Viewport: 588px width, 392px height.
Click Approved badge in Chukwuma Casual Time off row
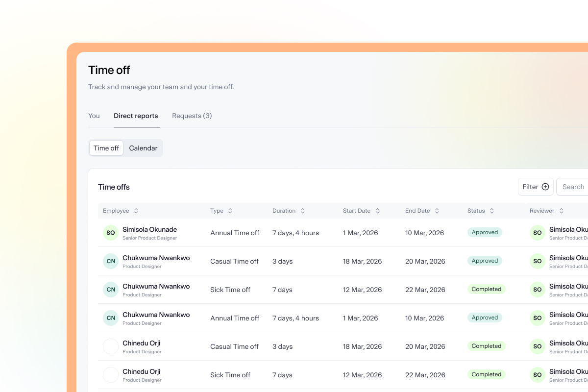click(x=485, y=261)
